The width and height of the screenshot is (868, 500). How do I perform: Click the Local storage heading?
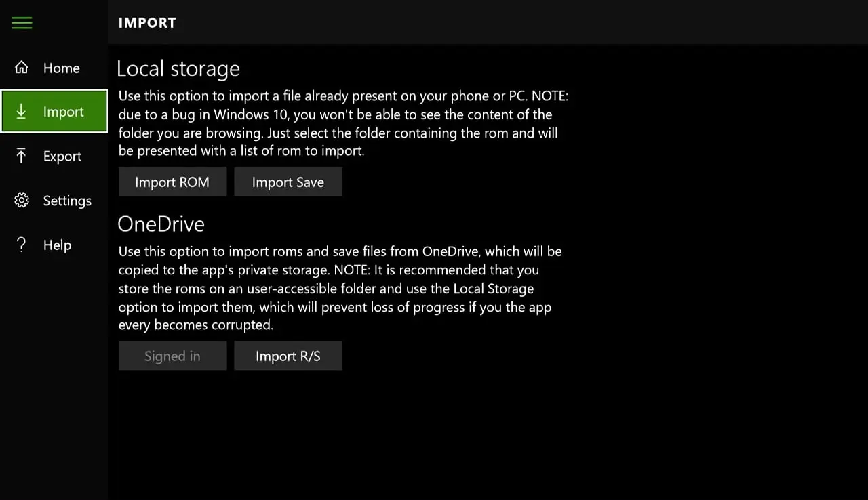178,68
